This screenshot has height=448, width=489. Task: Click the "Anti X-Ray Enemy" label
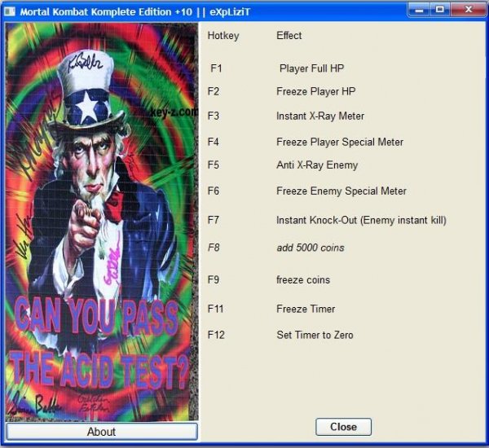pos(317,165)
